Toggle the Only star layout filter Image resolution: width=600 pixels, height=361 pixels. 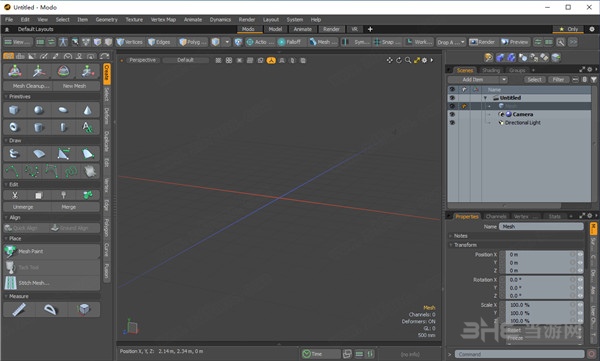tap(568, 29)
